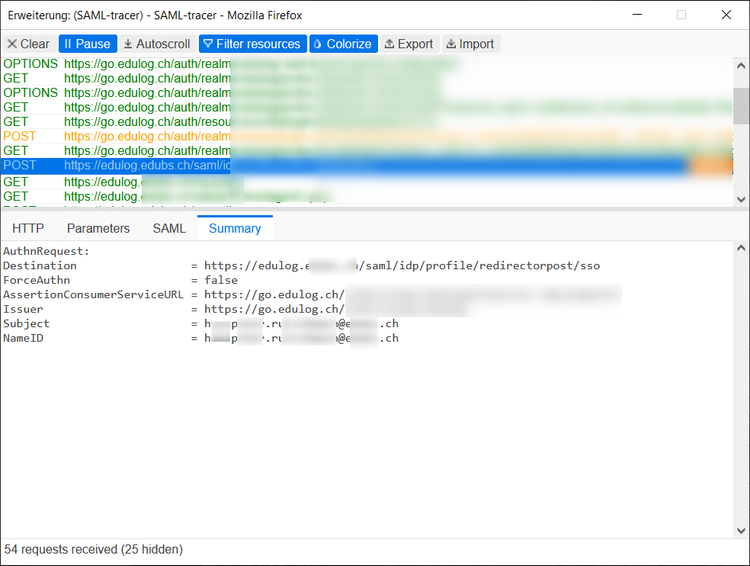Click the AssertionConsumerServiceURL label

pyautogui.click(x=93, y=295)
